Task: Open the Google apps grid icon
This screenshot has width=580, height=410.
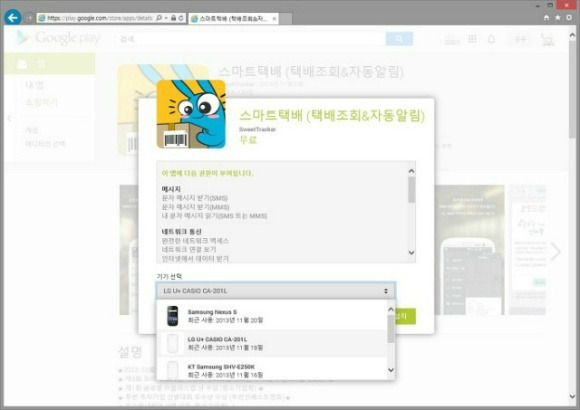Action: pos(472,38)
